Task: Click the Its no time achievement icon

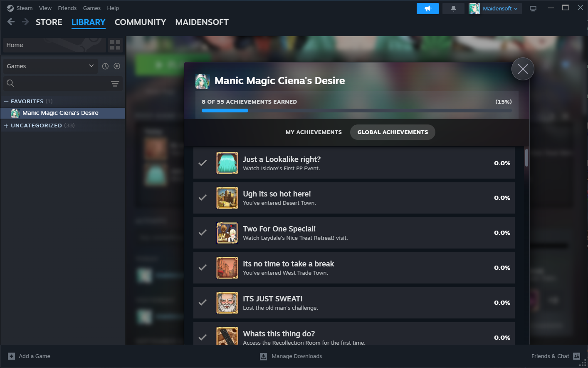Action: point(227,268)
